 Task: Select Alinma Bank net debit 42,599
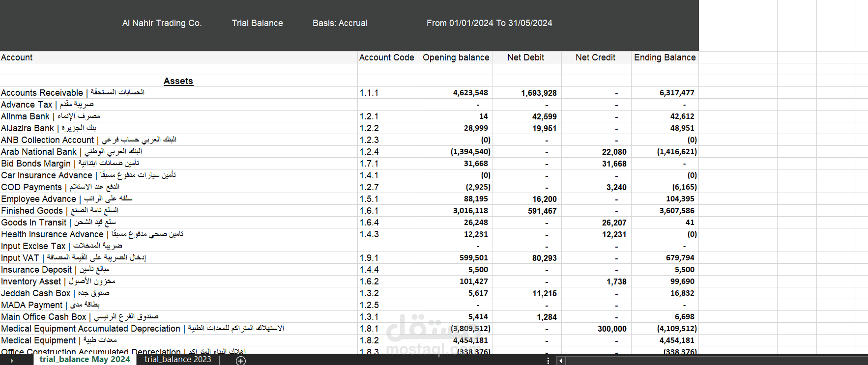(526, 116)
